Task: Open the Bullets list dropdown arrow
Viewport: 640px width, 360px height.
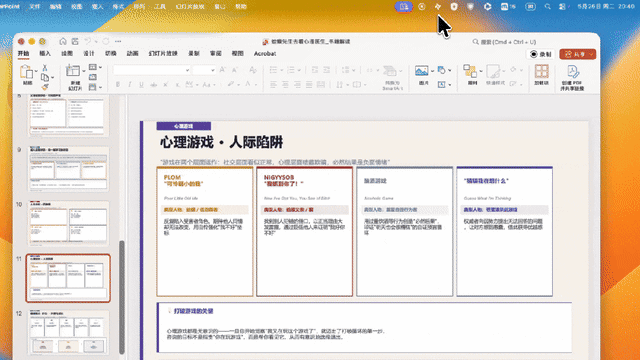Action: (x=282, y=71)
